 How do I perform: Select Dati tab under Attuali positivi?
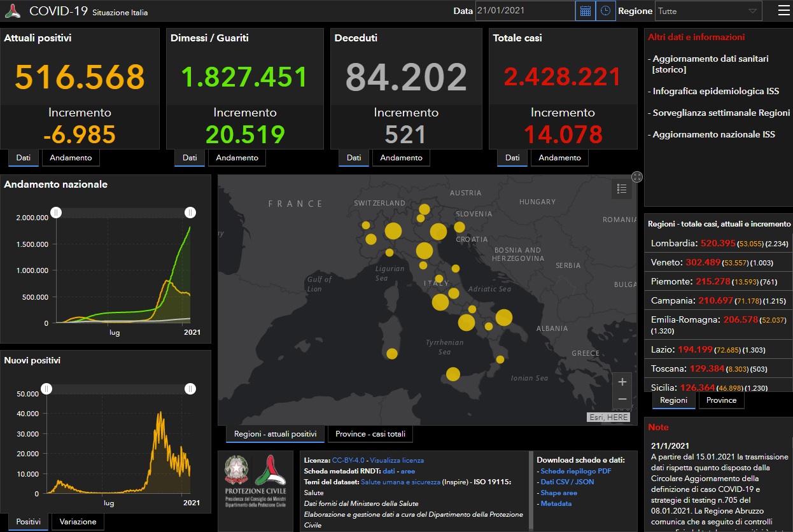coord(24,158)
